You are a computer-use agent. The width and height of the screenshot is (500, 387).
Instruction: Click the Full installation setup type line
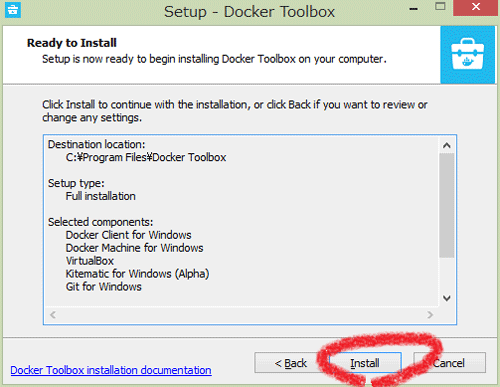(101, 196)
